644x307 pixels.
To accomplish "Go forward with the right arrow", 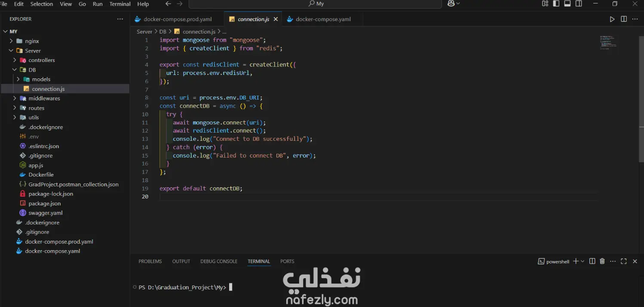I will (180, 3).
